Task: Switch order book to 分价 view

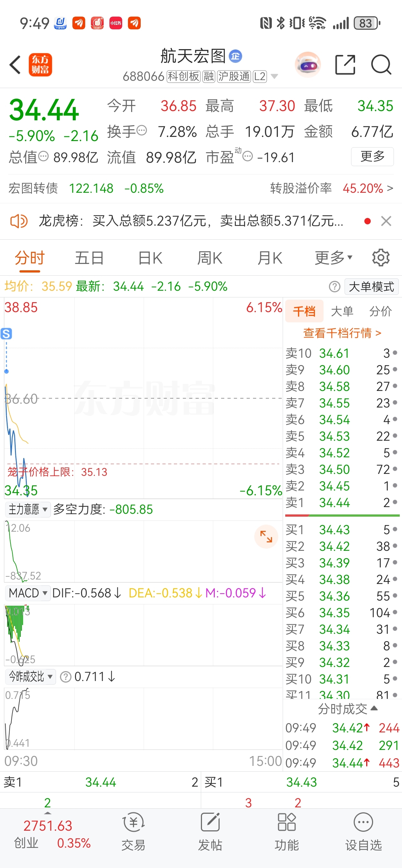Action: [380, 311]
